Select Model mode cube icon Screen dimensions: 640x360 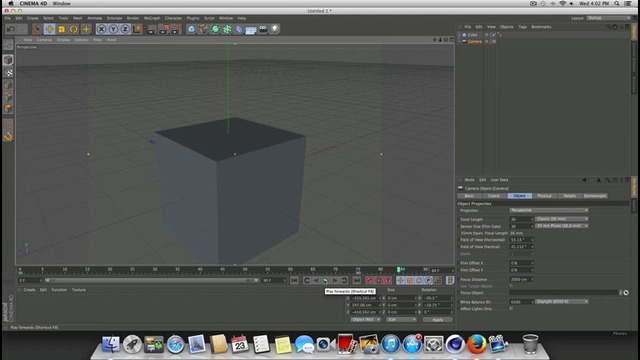[x=8, y=60]
